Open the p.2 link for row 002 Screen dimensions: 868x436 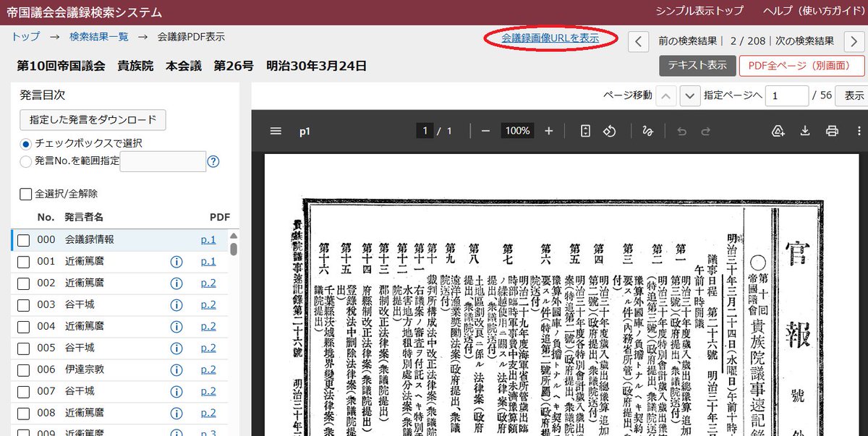coord(208,283)
